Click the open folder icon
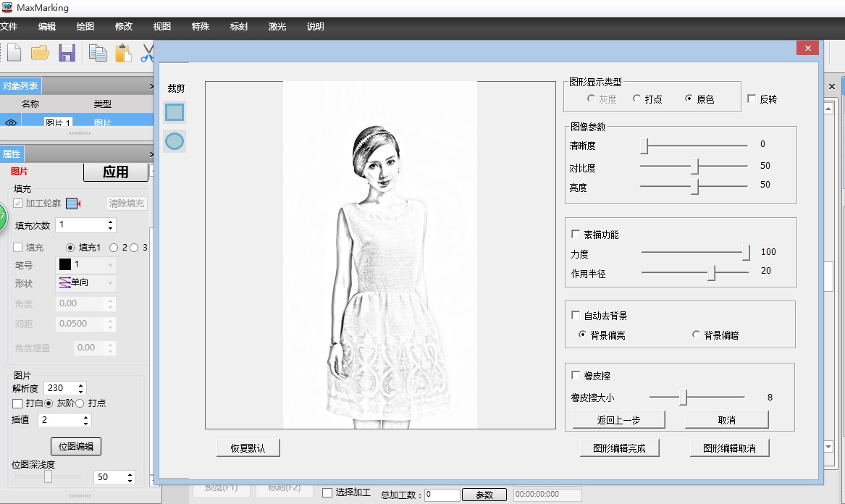 tap(40, 53)
